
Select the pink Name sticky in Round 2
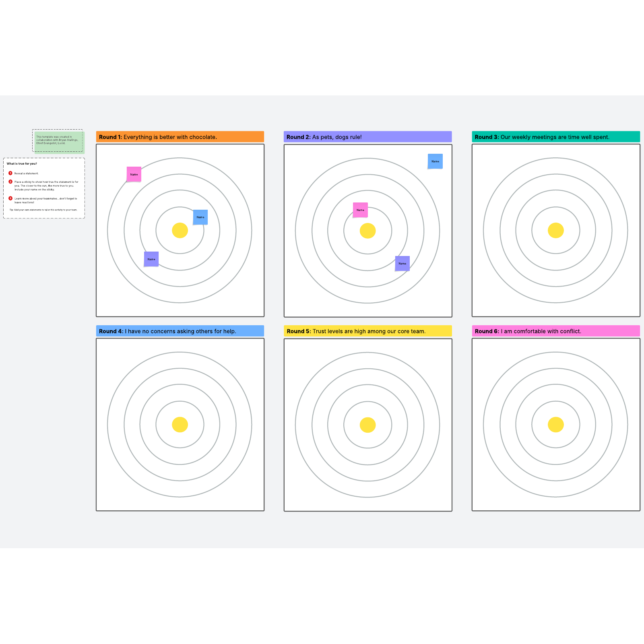click(360, 210)
